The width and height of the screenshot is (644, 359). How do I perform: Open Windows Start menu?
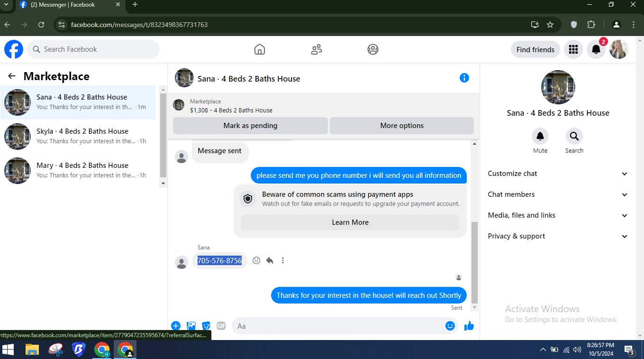click(x=8, y=350)
